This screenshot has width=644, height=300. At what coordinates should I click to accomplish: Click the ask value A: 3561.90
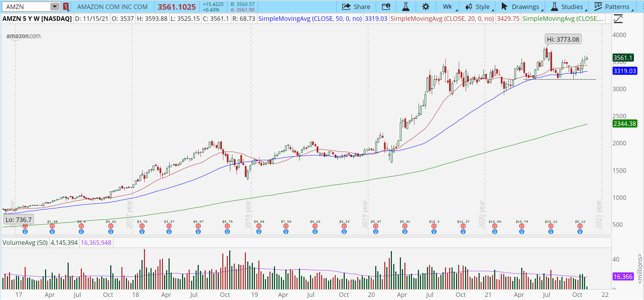tap(242, 10)
